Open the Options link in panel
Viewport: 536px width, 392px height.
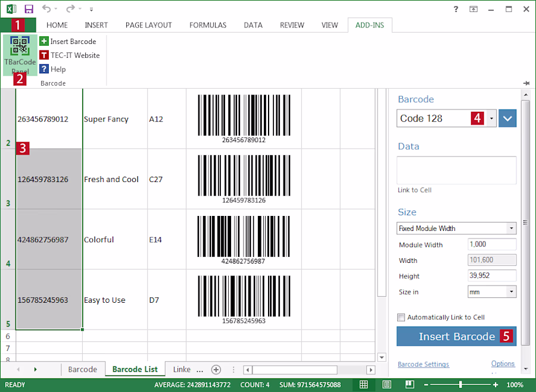(x=503, y=363)
